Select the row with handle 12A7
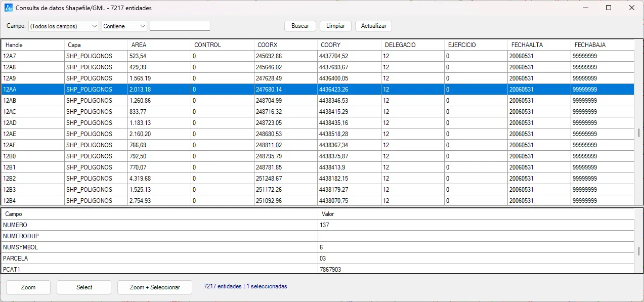This screenshot has height=302, width=644. click(318, 56)
